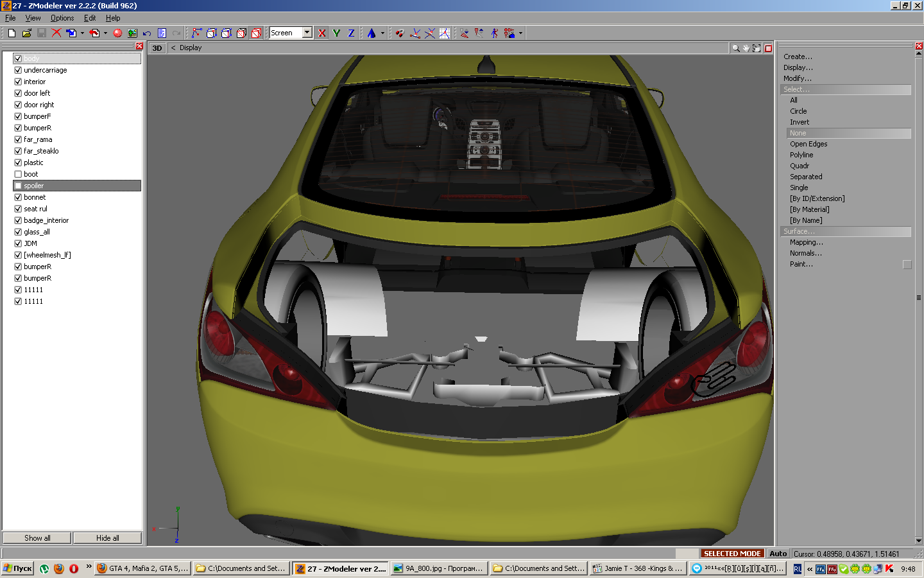Switch to the 9A_800.jpg taskbar window

point(438,568)
